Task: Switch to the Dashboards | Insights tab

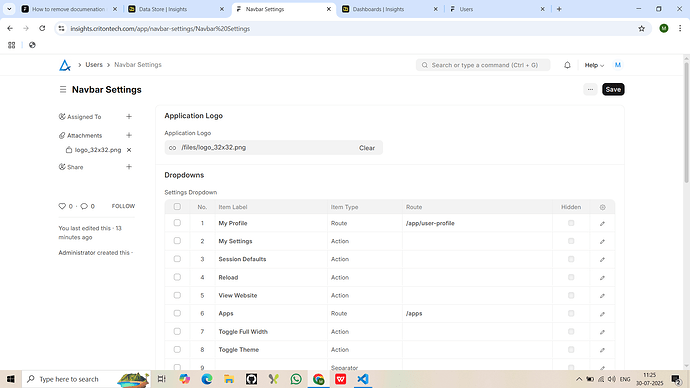Action: [390, 9]
